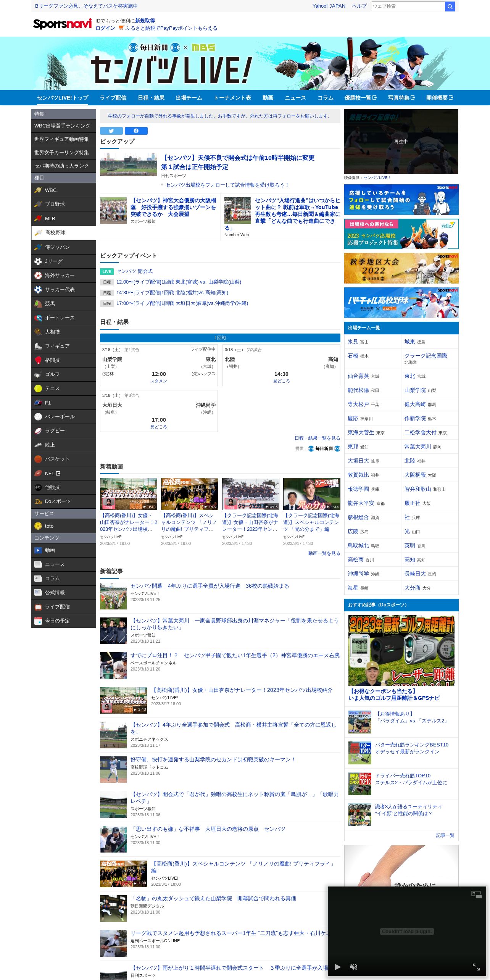Select 高校野球 in sidebar
Screen dimensions: 490x980
click(x=64, y=233)
